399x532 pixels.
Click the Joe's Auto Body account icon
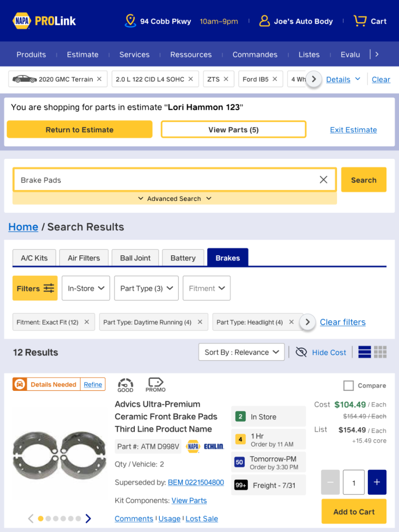point(264,21)
